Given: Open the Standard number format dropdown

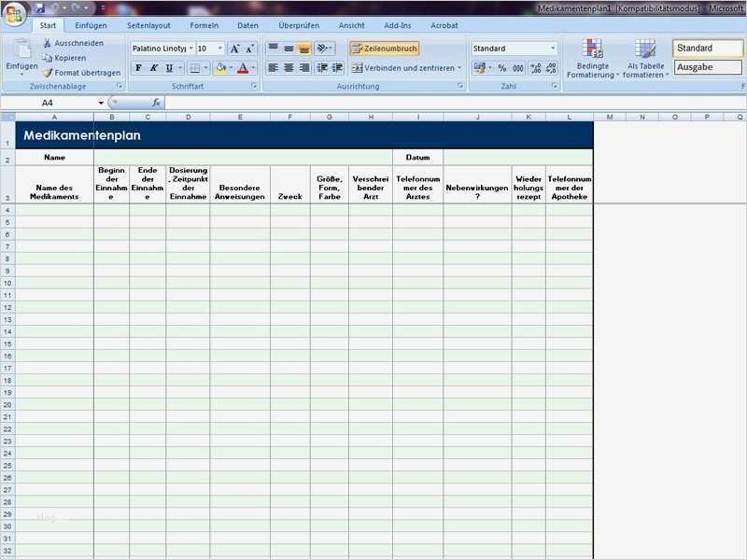Looking at the screenshot, I should pos(551,47).
